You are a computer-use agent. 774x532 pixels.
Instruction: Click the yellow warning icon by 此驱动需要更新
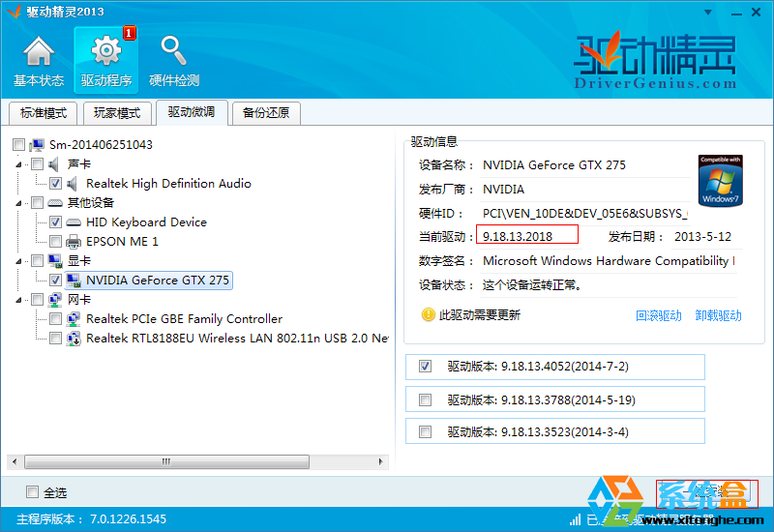(x=428, y=314)
